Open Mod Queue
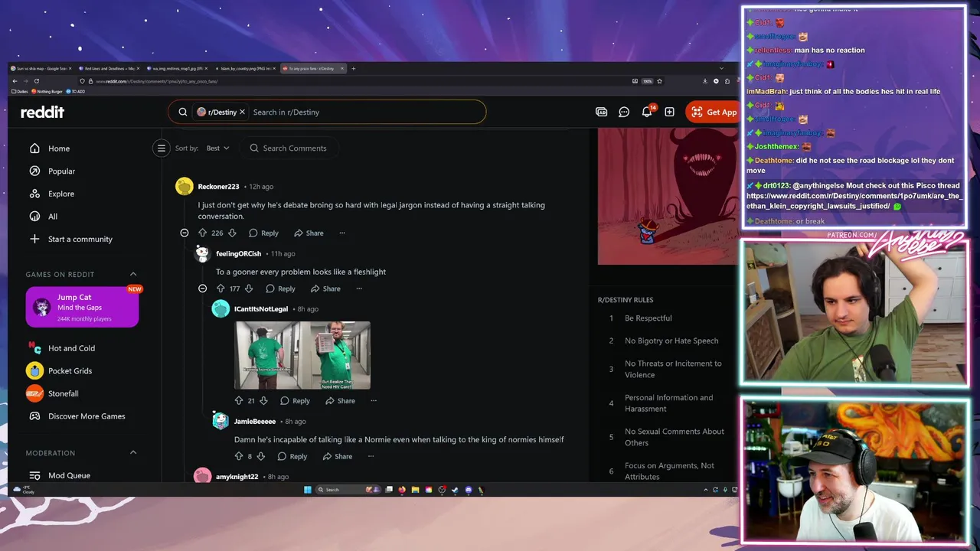 click(69, 475)
